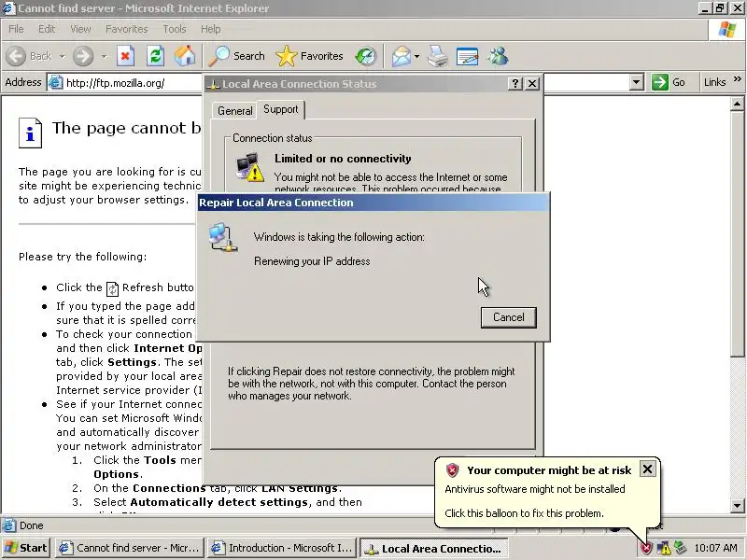Click the Forward arrow toolbar icon
The width and height of the screenshot is (747, 560).
pos(82,56)
